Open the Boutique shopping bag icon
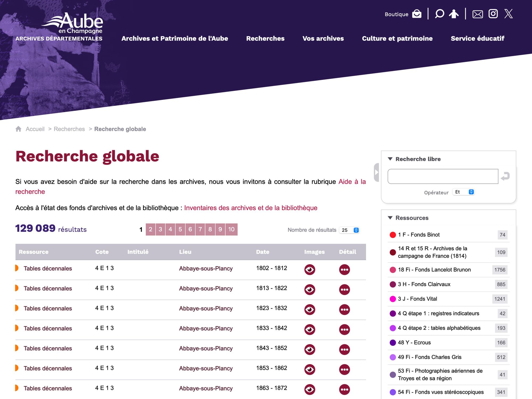The image size is (532, 399). point(417,14)
